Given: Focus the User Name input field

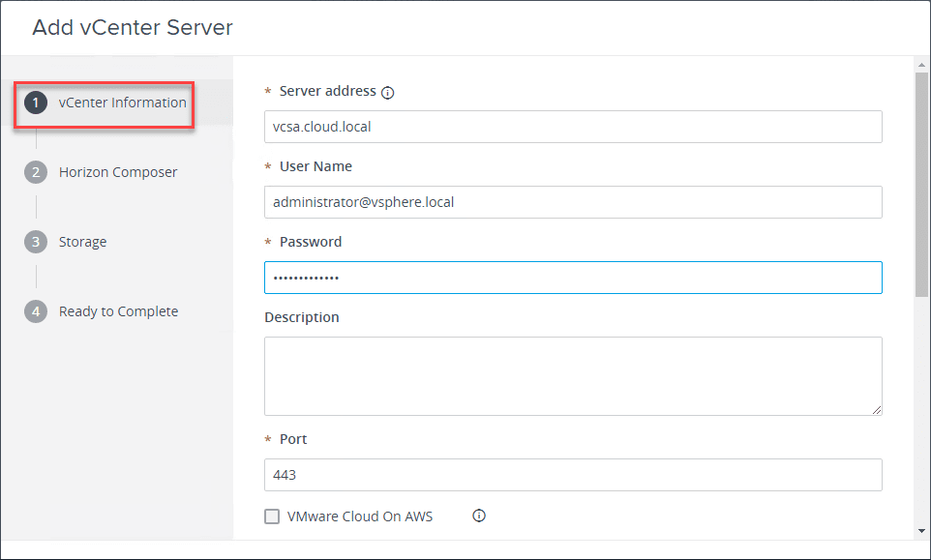Looking at the screenshot, I should (x=573, y=202).
